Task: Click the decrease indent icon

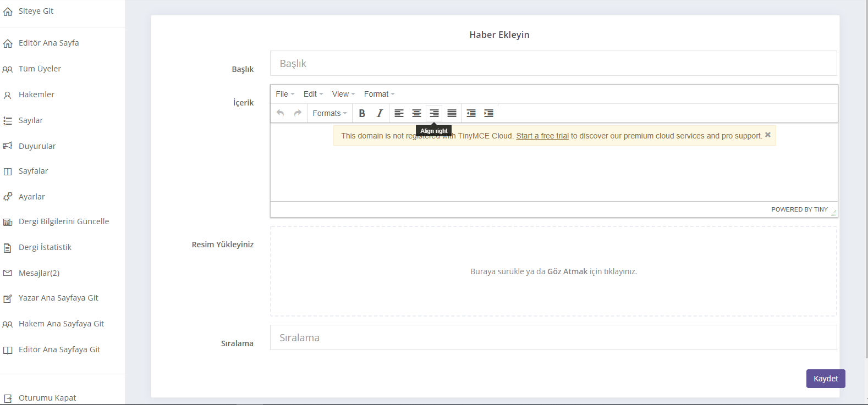Action: tap(471, 113)
